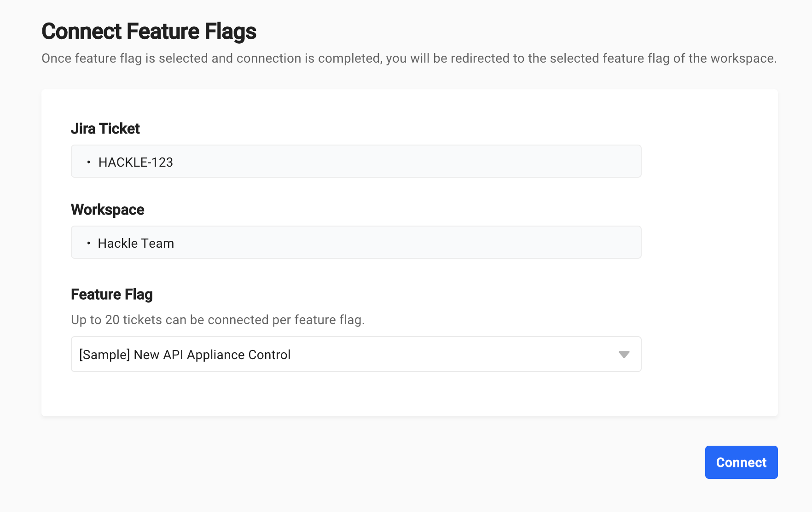Expand the Feature Flag dropdown arrow

[624, 355]
